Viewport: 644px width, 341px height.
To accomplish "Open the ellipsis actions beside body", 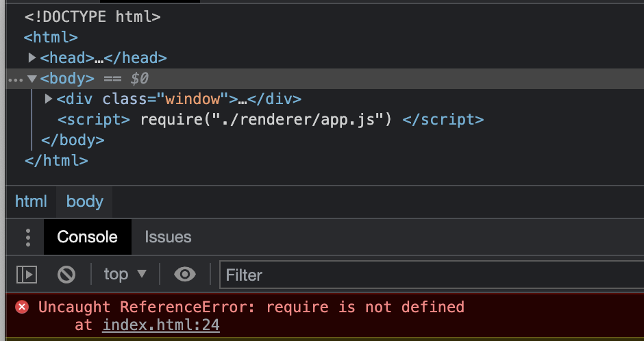I will [x=15, y=79].
